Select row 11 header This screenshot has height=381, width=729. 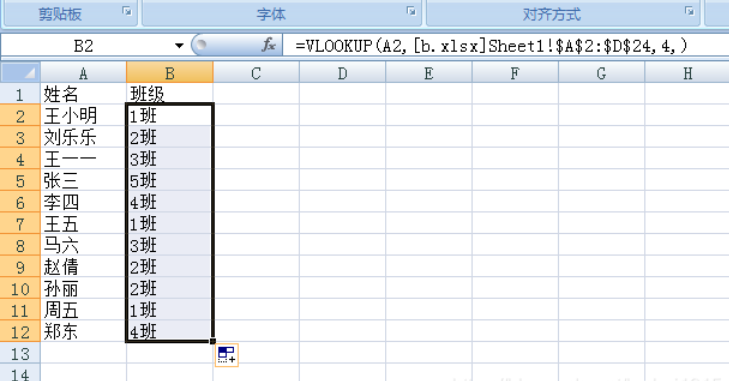(20, 310)
